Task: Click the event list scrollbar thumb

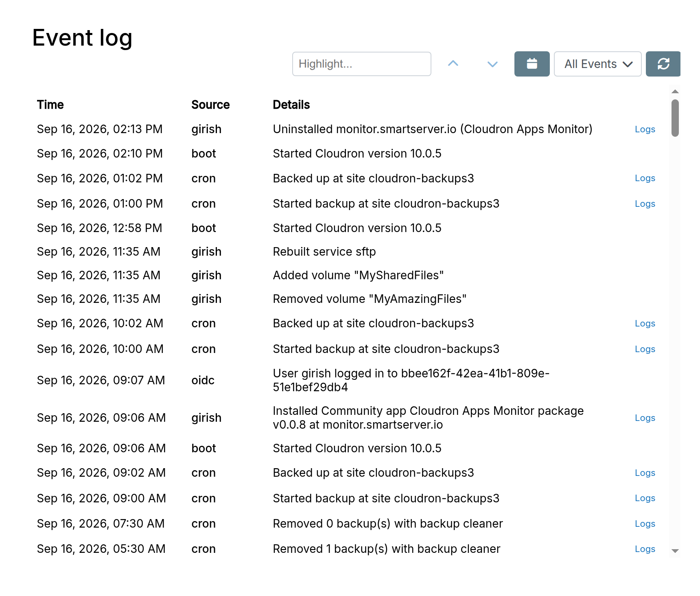Action: [x=675, y=118]
